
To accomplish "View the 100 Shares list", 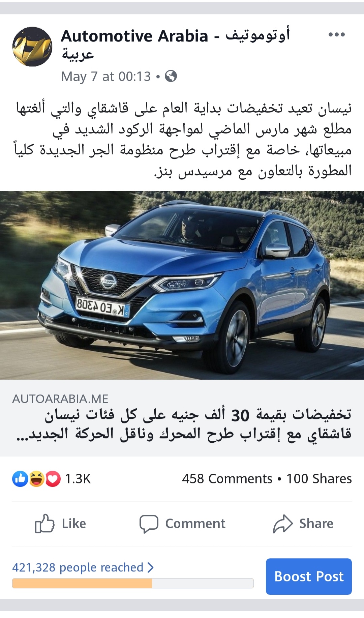I will tap(319, 479).
